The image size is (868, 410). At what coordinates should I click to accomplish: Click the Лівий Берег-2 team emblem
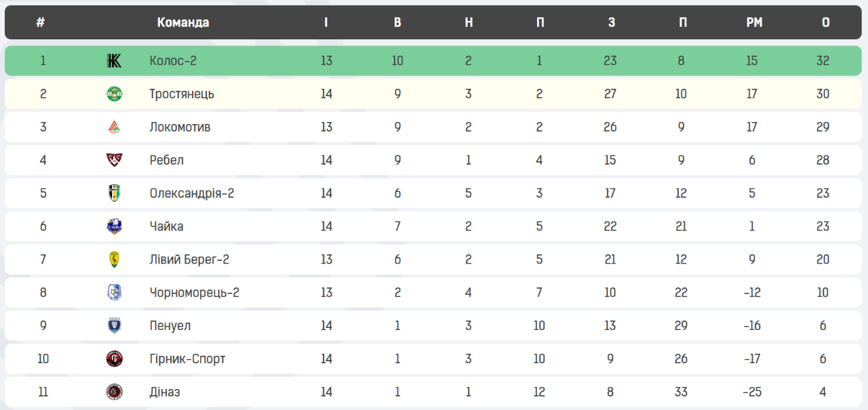pos(114,260)
